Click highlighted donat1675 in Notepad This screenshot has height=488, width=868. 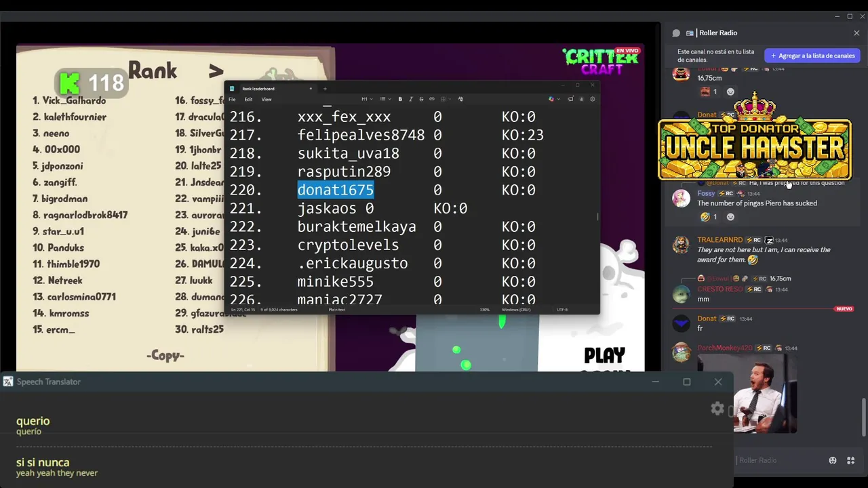[x=336, y=190]
